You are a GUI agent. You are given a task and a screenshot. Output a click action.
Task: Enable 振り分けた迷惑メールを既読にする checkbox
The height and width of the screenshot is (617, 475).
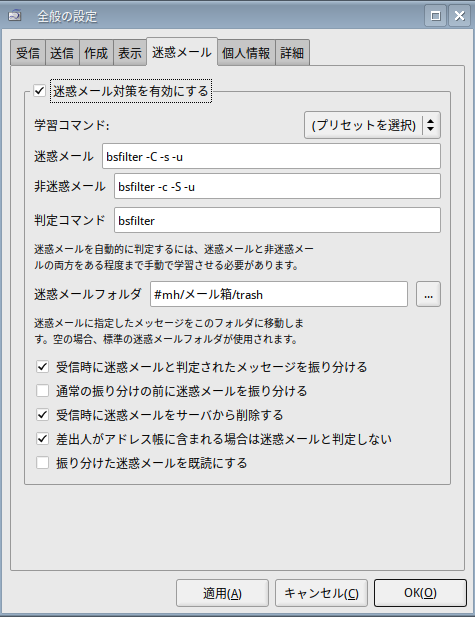(43, 463)
